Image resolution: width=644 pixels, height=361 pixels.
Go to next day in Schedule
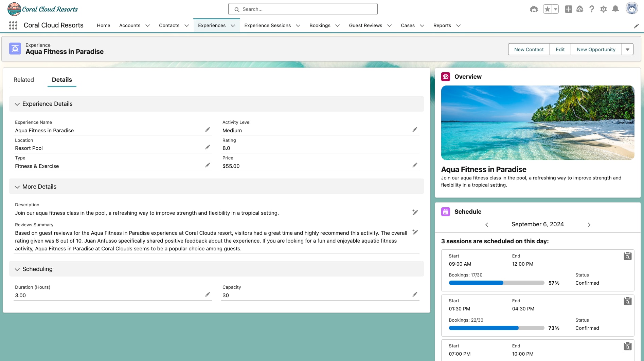(x=589, y=225)
